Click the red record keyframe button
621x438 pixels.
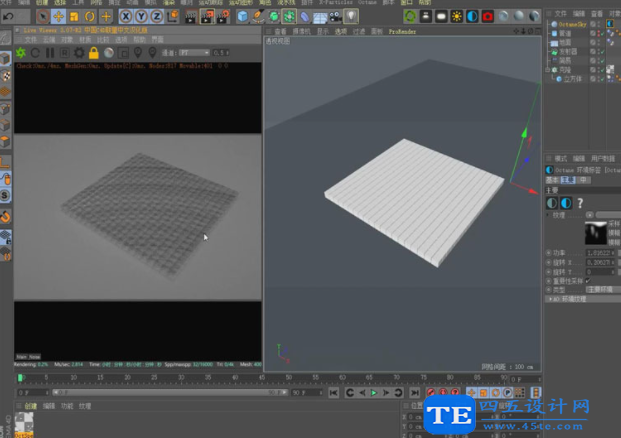431,392
